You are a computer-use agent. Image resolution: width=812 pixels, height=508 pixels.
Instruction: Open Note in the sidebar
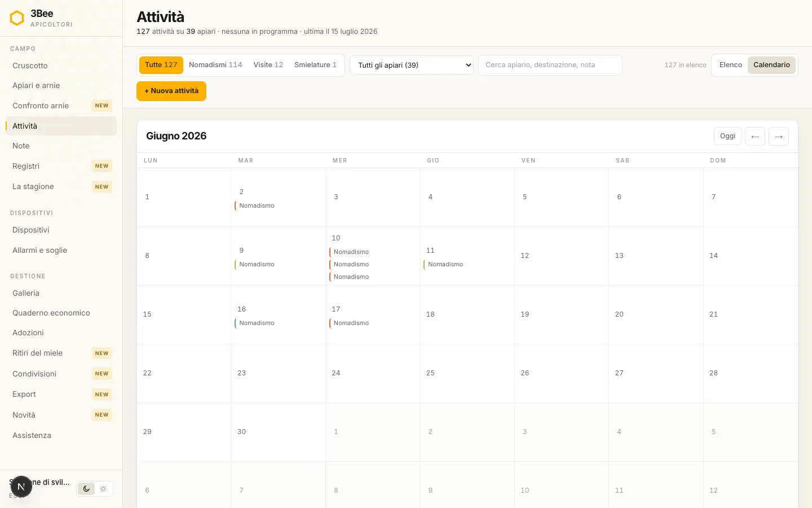click(61, 146)
